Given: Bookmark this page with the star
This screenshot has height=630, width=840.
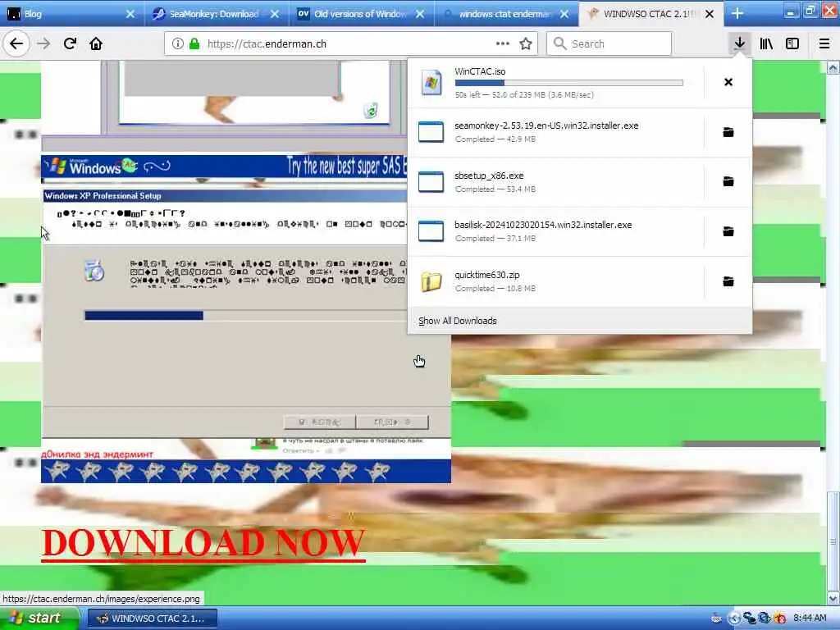Looking at the screenshot, I should coord(526,43).
